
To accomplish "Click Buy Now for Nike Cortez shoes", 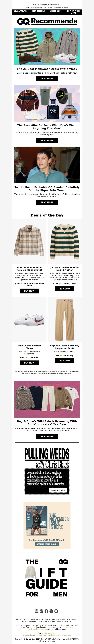I will coord(29,363).
